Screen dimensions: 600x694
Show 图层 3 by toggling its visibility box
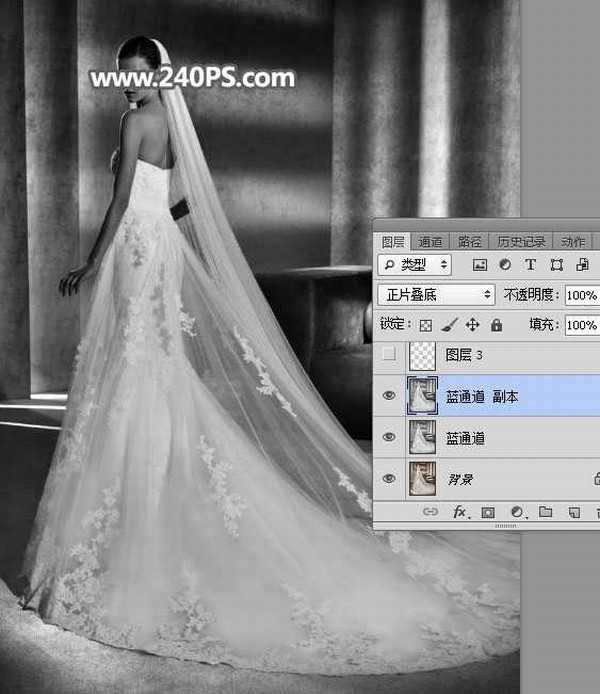click(x=390, y=355)
